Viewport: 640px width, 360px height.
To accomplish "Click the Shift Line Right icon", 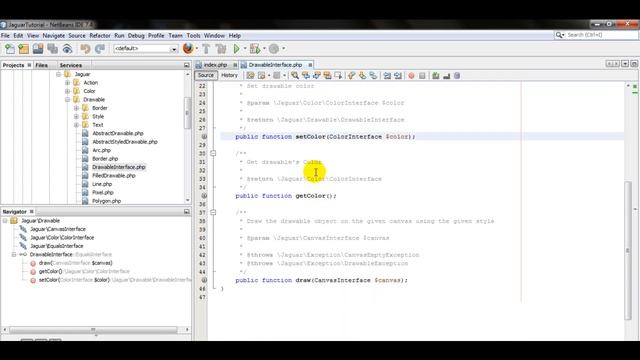I will point(398,76).
